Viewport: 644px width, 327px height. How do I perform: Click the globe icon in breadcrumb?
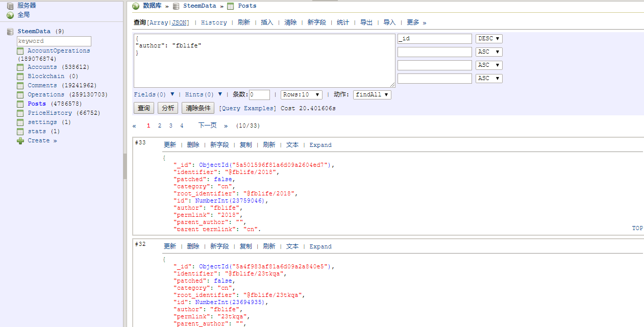tap(136, 6)
